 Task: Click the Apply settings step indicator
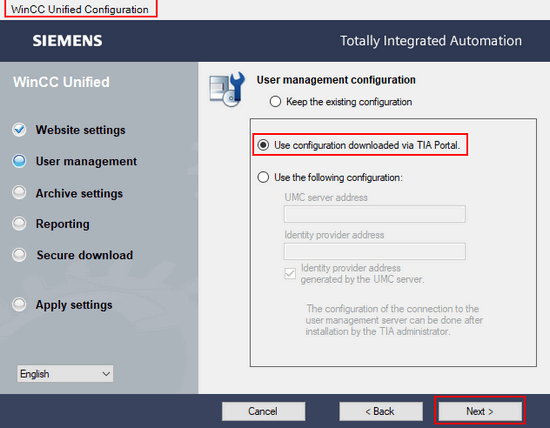[19, 305]
